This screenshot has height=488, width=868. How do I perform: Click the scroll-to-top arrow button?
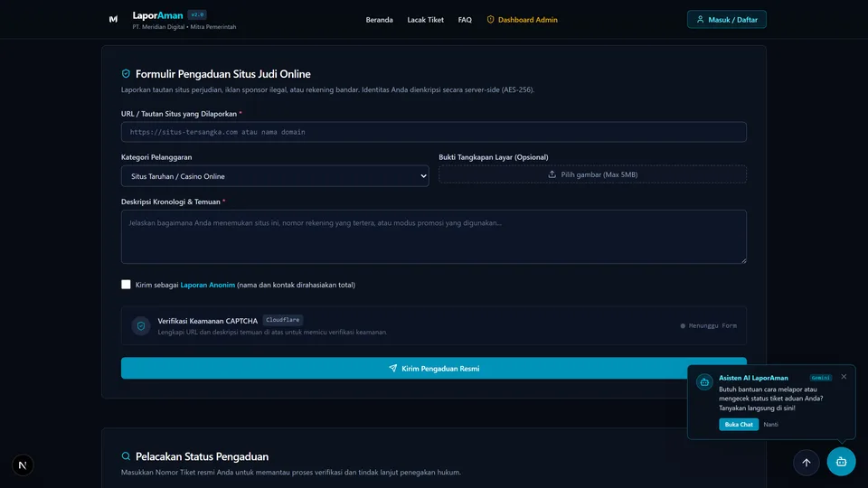[806, 462]
